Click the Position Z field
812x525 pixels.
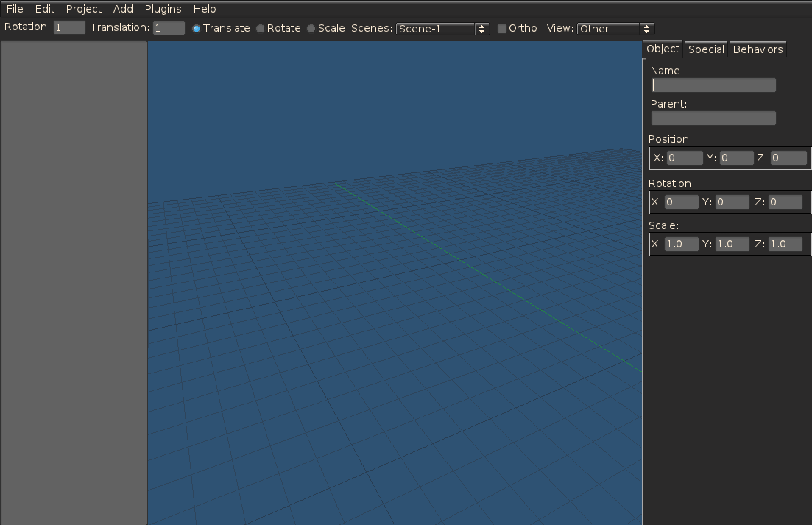point(788,158)
